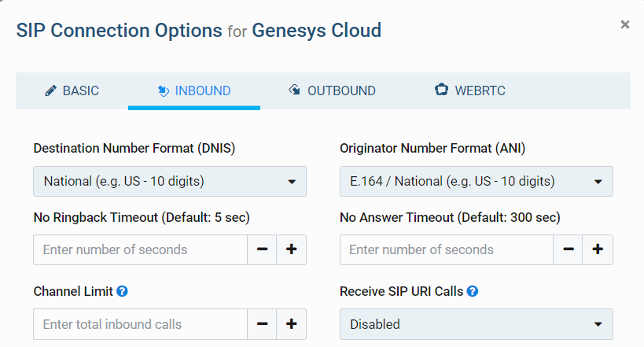644x347 pixels.
Task: Focus the No Ringback Timeout seconds field
Action: click(141, 249)
